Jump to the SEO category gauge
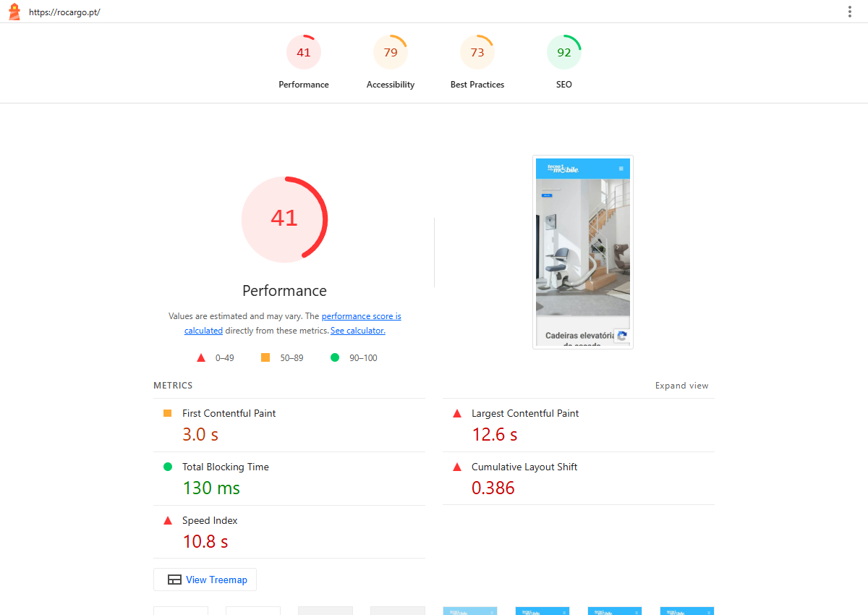The height and width of the screenshot is (615, 868). [x=564, y=63]
